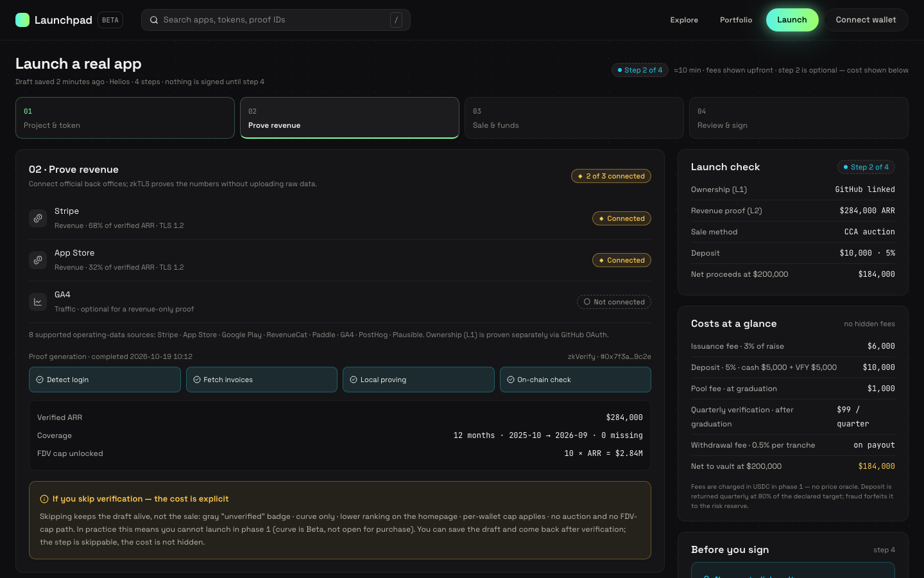Click the Coverage 12 months value text

coord(548,435)
